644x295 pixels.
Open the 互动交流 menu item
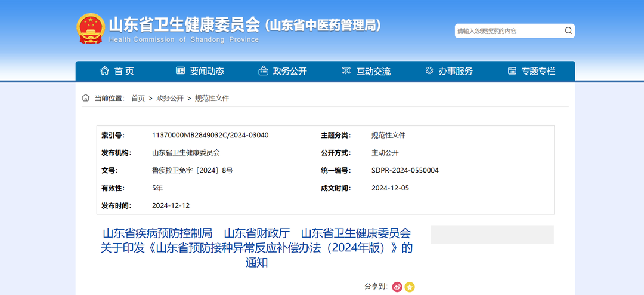[373, 71]
